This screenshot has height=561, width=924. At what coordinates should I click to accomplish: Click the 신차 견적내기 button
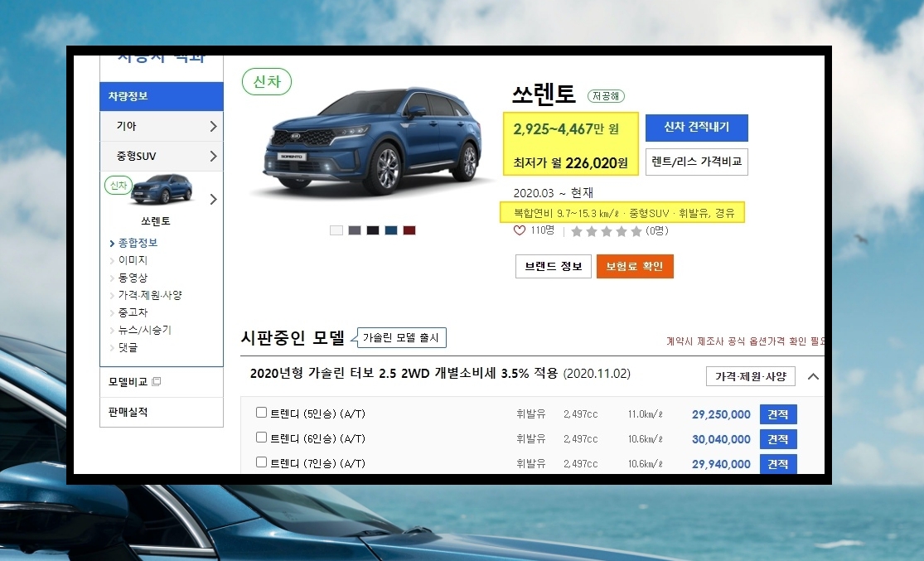pyautogui.click(x=697, y=128)
